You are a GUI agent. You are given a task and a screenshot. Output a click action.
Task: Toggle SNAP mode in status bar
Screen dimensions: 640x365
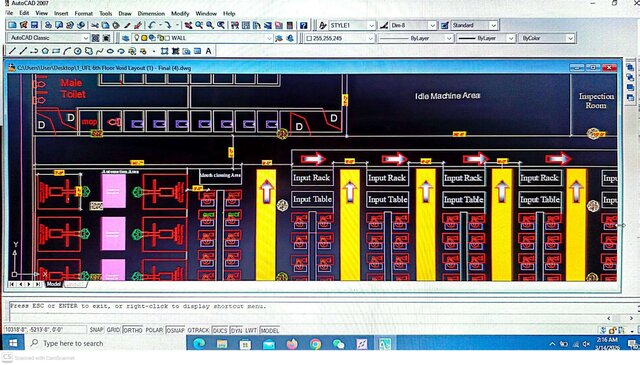click(96, 330)
